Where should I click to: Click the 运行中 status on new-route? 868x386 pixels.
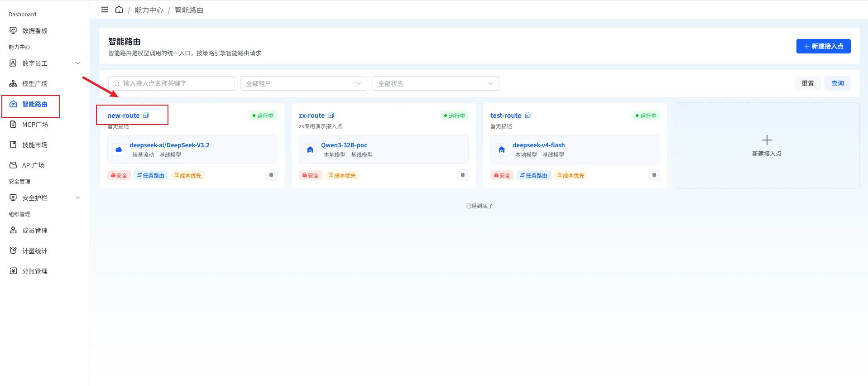[x=263, y=116]
